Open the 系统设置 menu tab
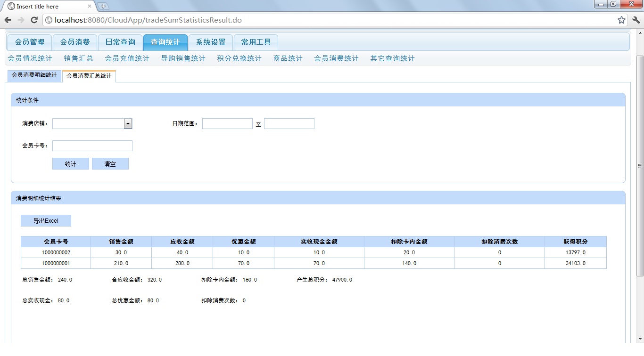This screenshot has height=356, width=644. (211, 42)
